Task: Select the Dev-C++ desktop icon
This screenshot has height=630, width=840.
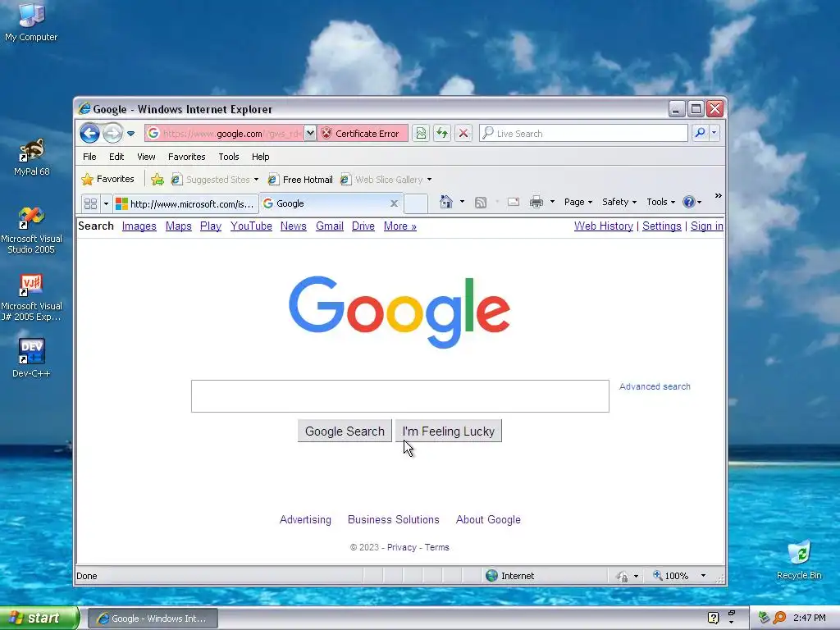Action: click(32, 358)
